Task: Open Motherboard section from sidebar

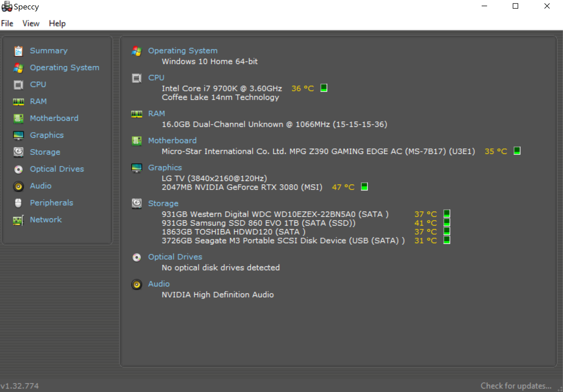Action: pyautogui.click(x=54, y=118)
